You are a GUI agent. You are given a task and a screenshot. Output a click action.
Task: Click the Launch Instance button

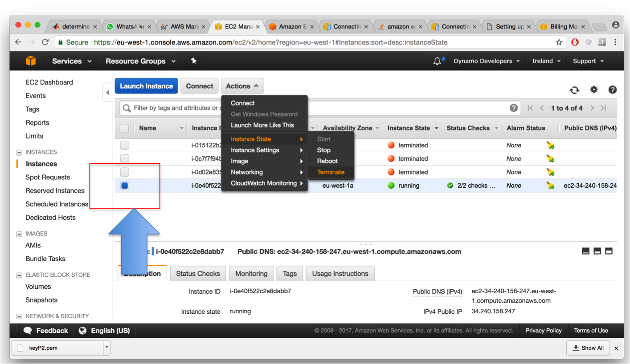[146, 86]
